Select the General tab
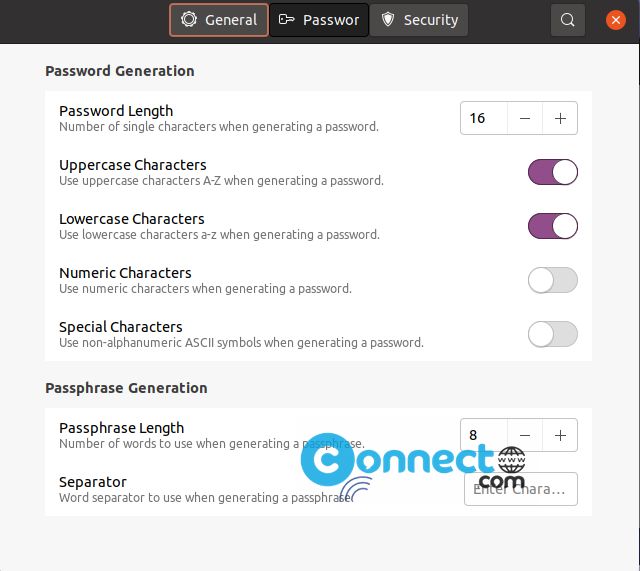The height and width of the screenshot is (571, 640). point(219,20)
